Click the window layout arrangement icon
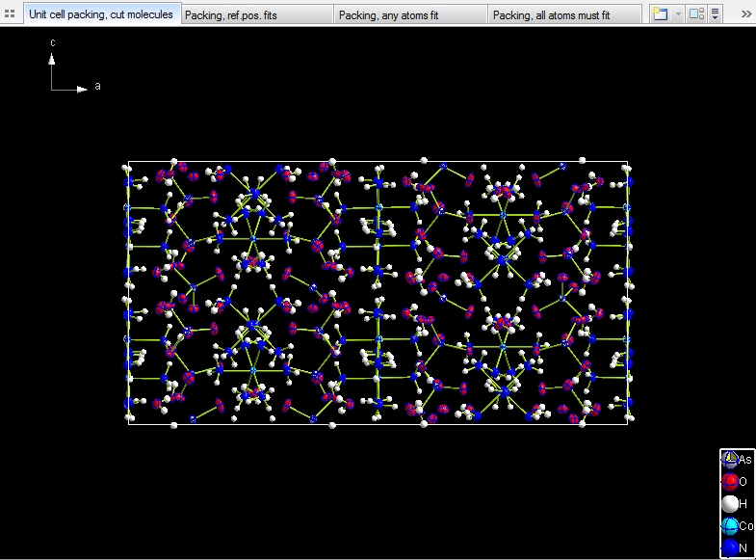The image size is (756, 560). pyautogui.click(x=696, y=14)
